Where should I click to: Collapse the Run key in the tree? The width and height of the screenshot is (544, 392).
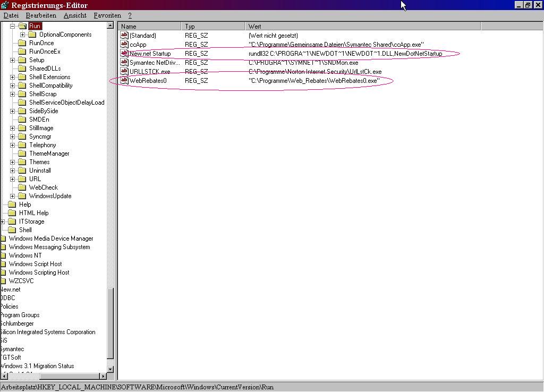coord(13,26)
